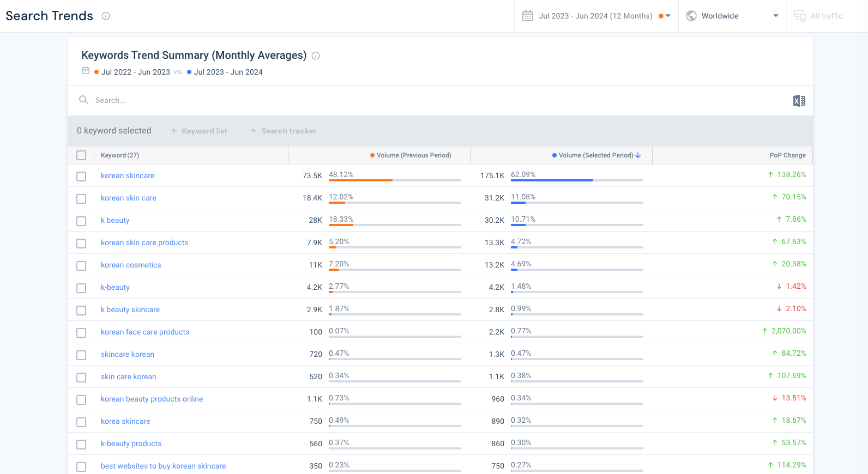Click the All traffic devices icon
The width and height of the screenshot is (868, 474).
click(799, 16)
